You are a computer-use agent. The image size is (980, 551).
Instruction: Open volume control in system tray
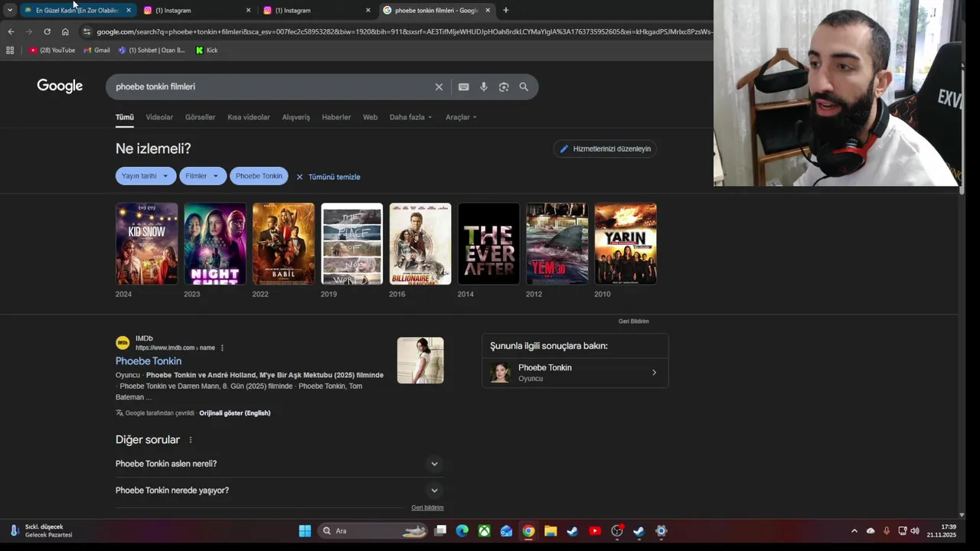915,530
